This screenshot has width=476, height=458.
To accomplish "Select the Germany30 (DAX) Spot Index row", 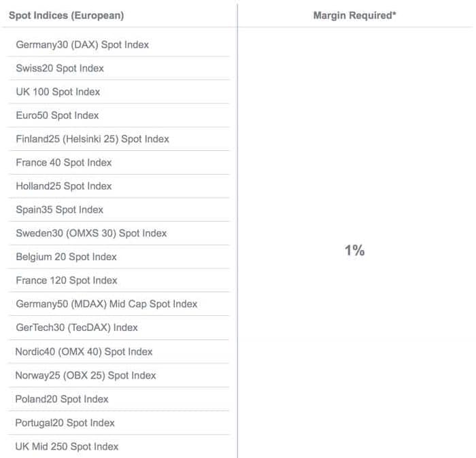I will 82,45.
